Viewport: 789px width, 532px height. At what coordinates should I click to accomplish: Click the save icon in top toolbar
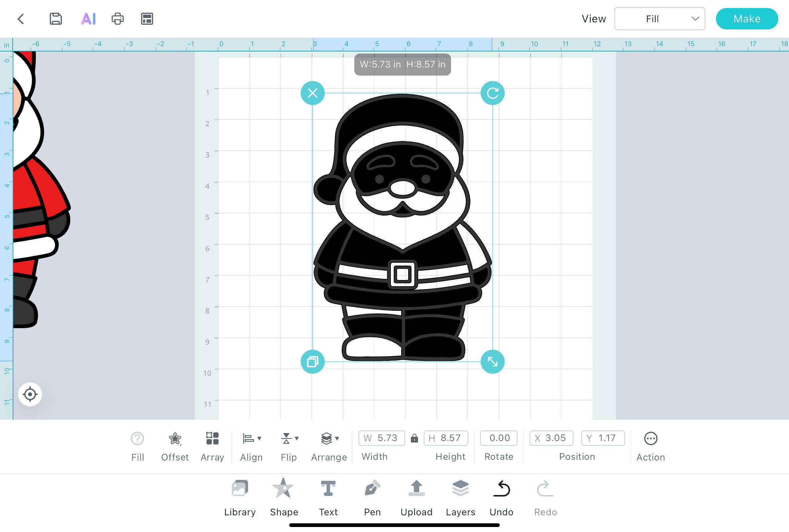click(55, 19)
